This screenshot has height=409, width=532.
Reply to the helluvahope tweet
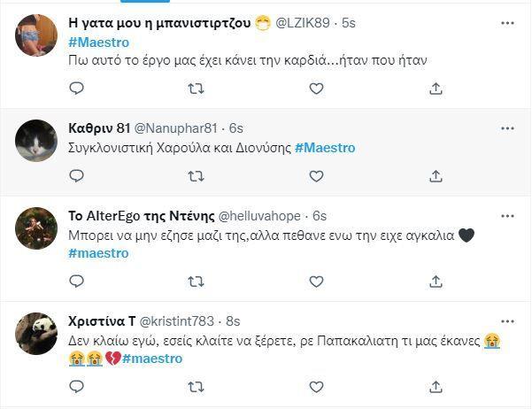[76, 282]
